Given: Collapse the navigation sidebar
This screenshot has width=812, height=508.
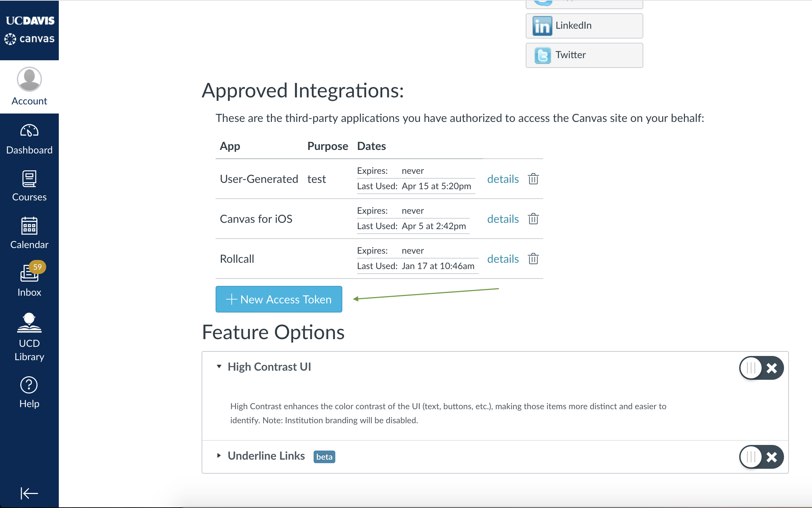Looking at the screenshot, I should (29, 493).
